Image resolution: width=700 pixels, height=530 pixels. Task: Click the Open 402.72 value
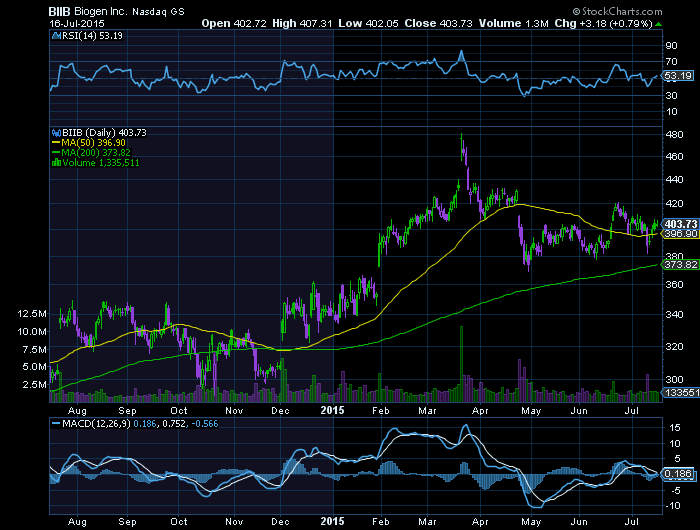pos(233,23)
